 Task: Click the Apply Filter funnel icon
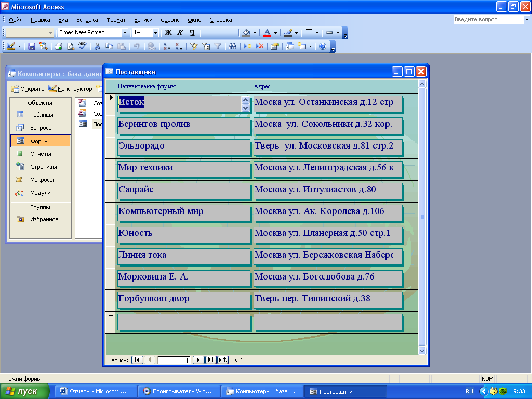tap(218, 46)
